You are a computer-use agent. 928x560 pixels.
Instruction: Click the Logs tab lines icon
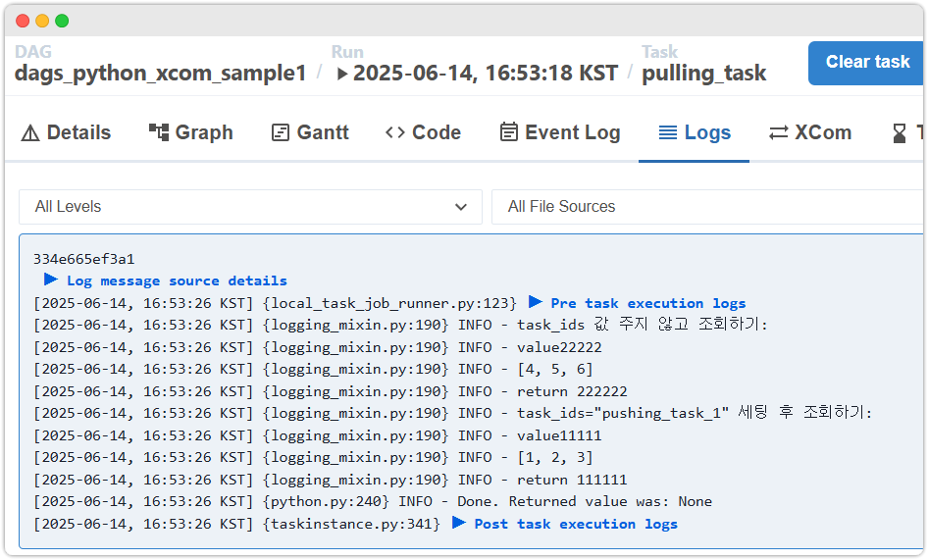[x=668, y=132]
